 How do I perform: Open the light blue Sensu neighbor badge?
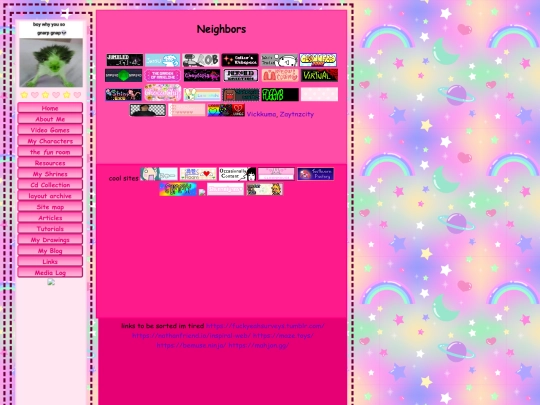pyautogui.click(x=163, y=60)
